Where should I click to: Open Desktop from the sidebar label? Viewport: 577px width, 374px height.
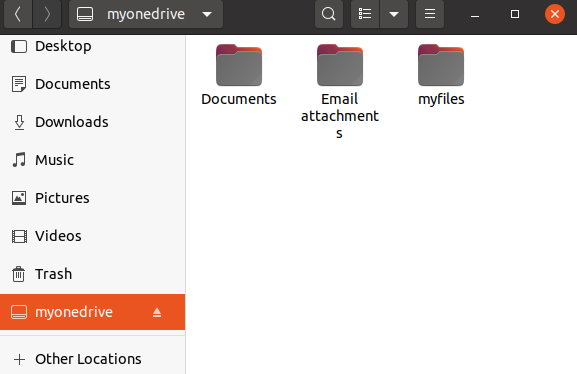[63, 46]
